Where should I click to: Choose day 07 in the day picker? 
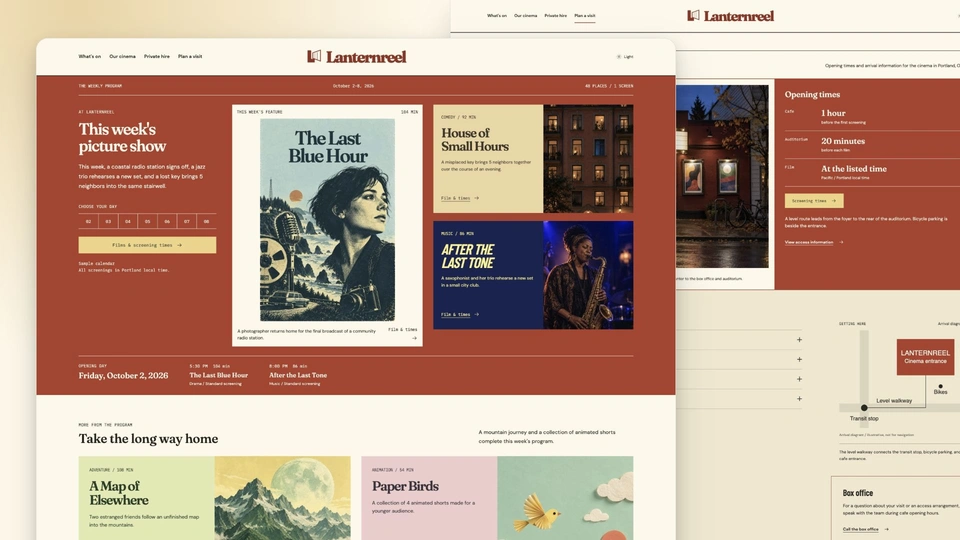click(x=186, y=221)
